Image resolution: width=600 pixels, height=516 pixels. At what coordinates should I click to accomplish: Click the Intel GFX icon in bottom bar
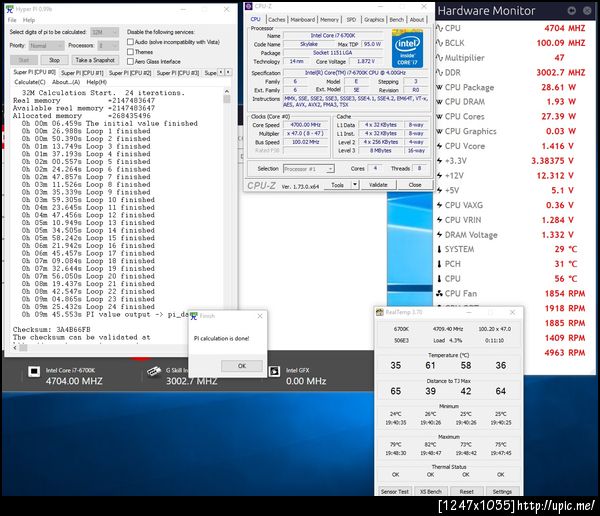274,371
